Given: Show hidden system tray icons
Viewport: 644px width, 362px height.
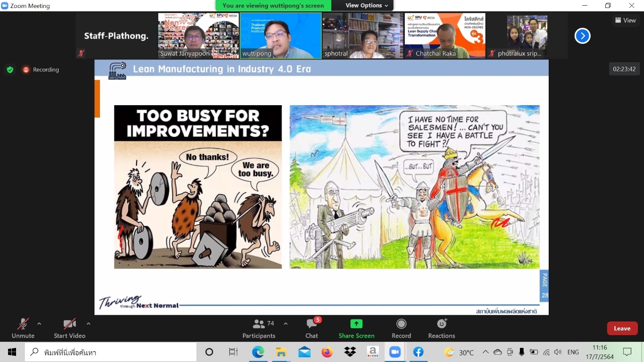Looking at the screenshot, I should [x=485, y=352].
